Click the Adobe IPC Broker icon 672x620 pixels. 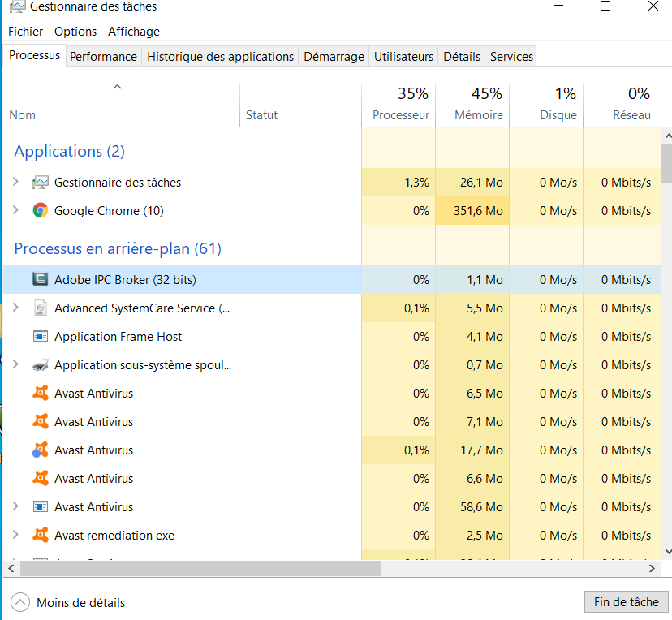pos(41,280)
